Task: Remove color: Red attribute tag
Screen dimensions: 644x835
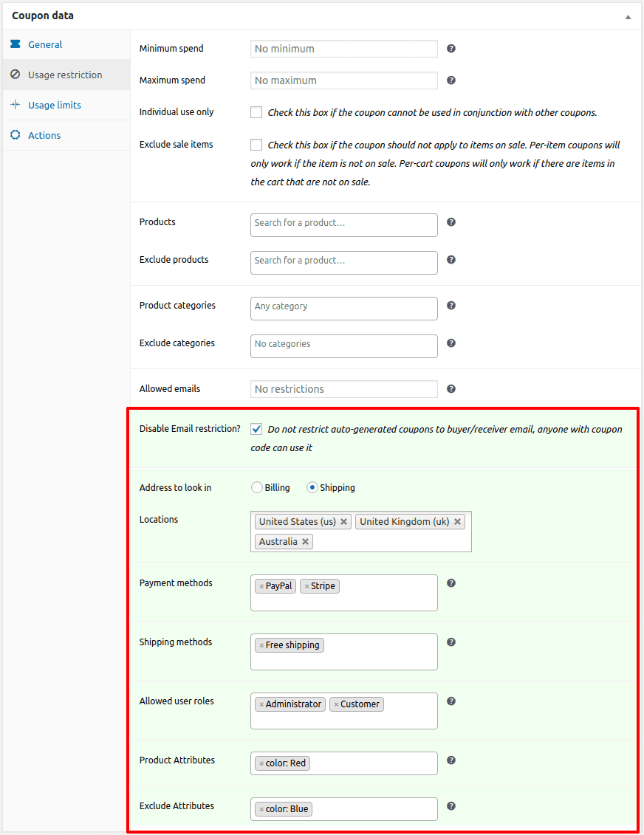Action: pos(261,763)
